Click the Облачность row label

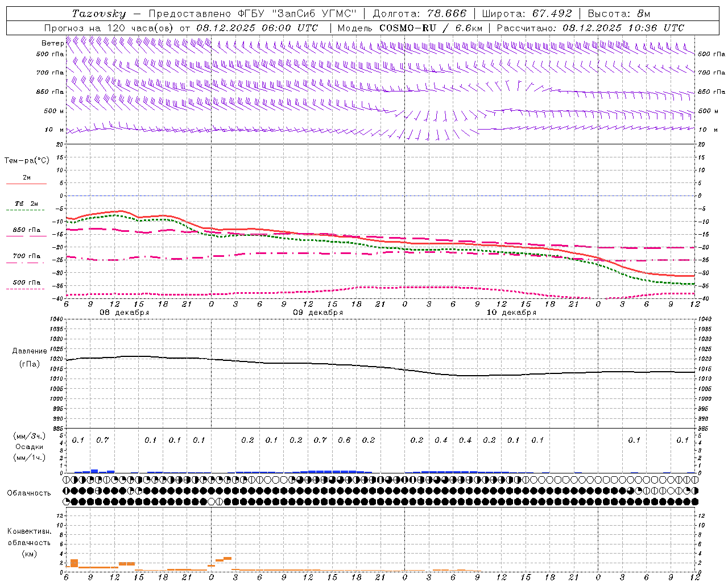click(x=29, y=493)
